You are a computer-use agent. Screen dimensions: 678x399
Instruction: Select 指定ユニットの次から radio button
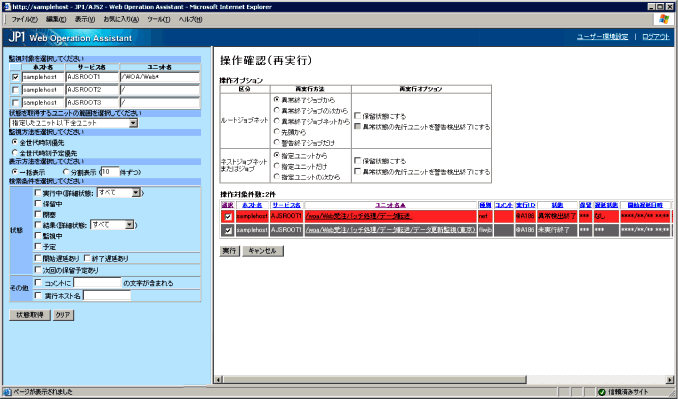pyautogui.click(x=277, y=176)
